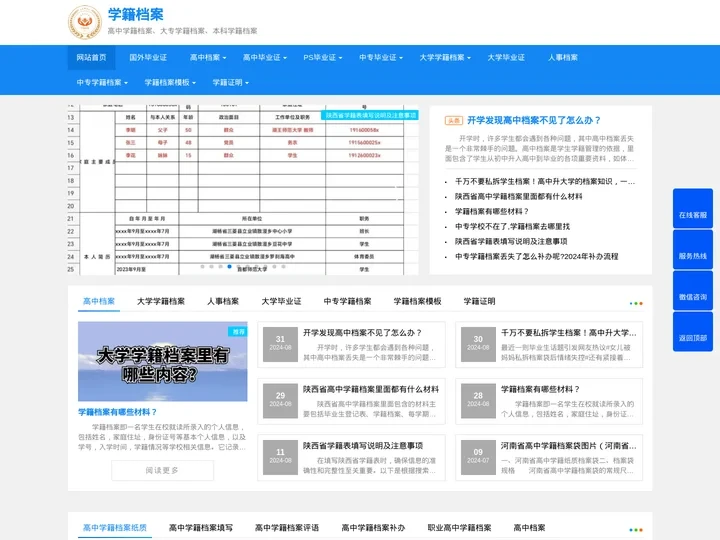Viewport: 720px width, 540px height.
Task: Open 陕西省学籍表填写说明及注意事项 list link
Action: click(511, 242)
